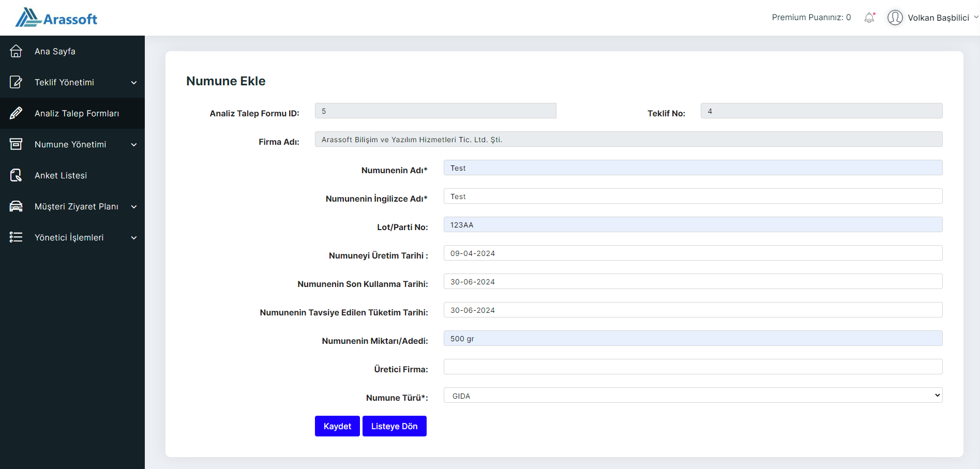Open the Volkan Başbilici user dropdown
Image resolution: width=980 pixels, height=469 pixels.
[x=933, y=18]
